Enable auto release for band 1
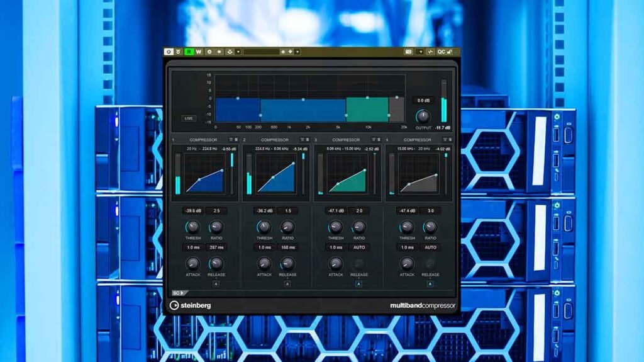The image size is (644, 362). click(x=216, y=284)
